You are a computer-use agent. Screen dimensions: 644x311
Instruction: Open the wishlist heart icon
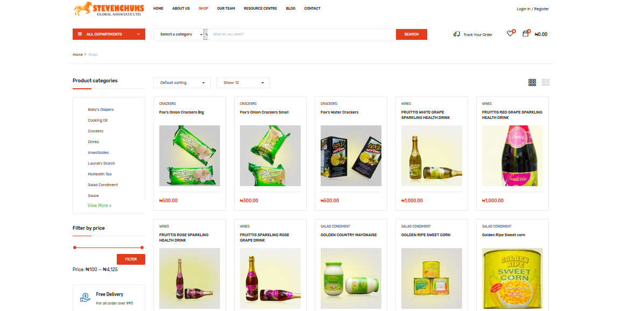point(510,34)
